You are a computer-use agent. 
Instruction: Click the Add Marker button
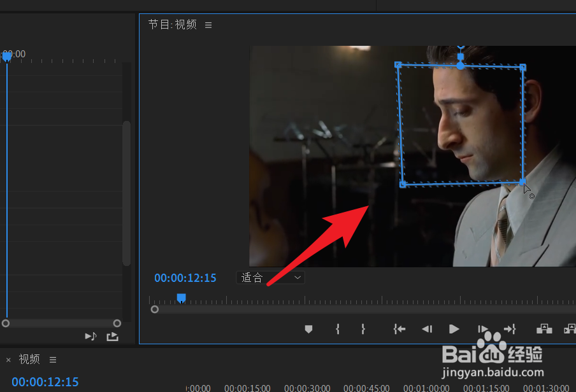pos(308,329)
